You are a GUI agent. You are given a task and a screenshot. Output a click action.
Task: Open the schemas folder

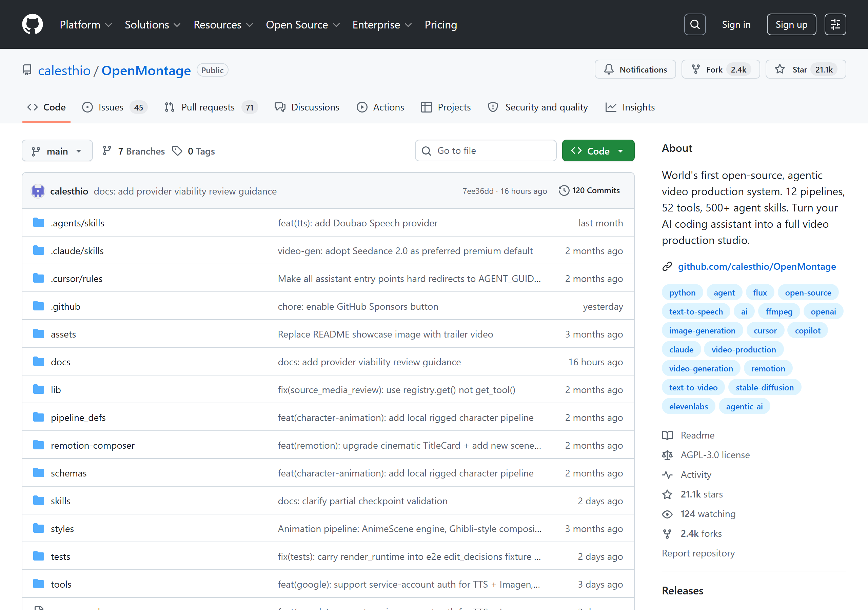tap(69, 473)
